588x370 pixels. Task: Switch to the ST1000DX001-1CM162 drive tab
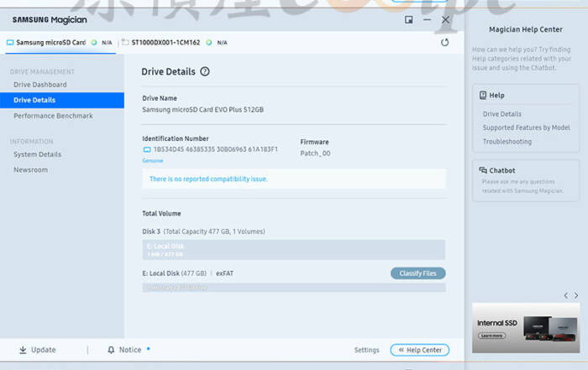pos(175,42)
